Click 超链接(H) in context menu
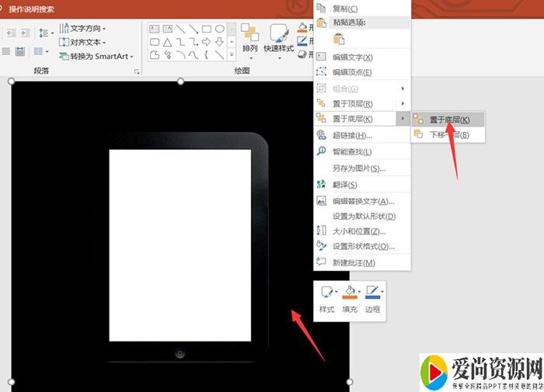The image size is (544, 392). (352, 135)
